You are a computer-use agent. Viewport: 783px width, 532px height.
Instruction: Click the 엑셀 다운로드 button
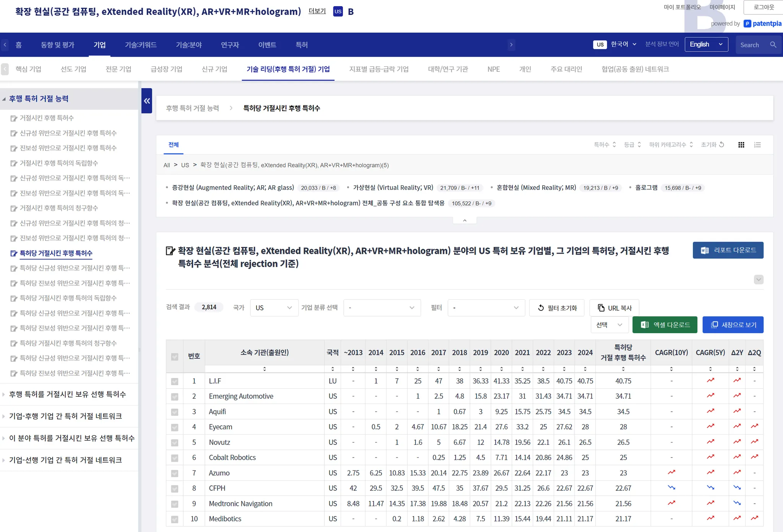665,325
